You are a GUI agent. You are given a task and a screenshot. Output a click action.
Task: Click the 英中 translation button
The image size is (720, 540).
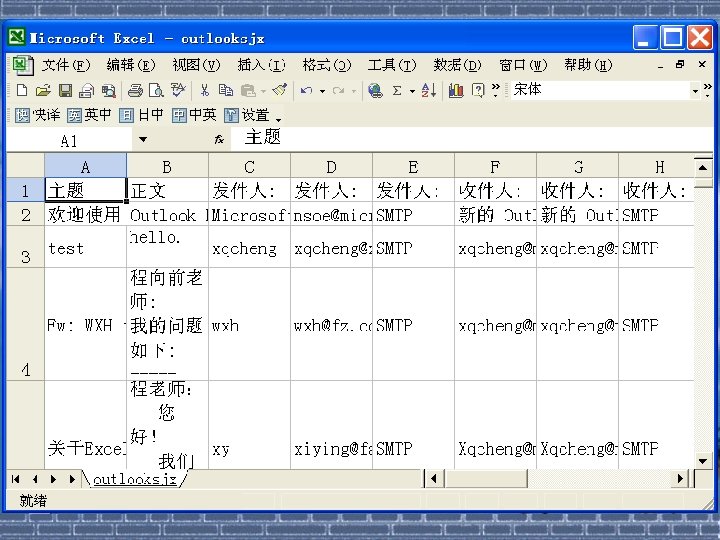[89, 115]
